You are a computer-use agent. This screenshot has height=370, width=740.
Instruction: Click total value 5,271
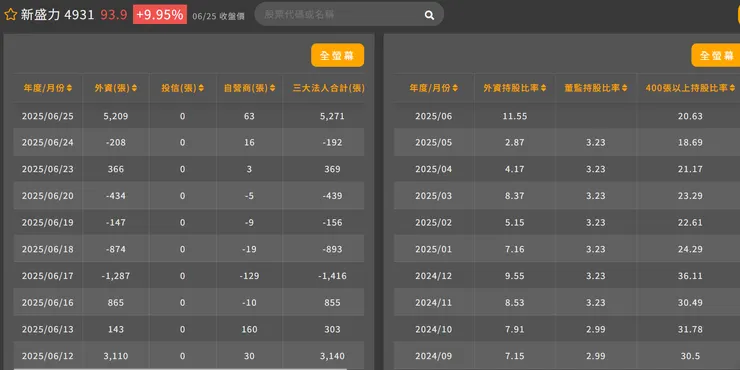(x=332, y=116)
